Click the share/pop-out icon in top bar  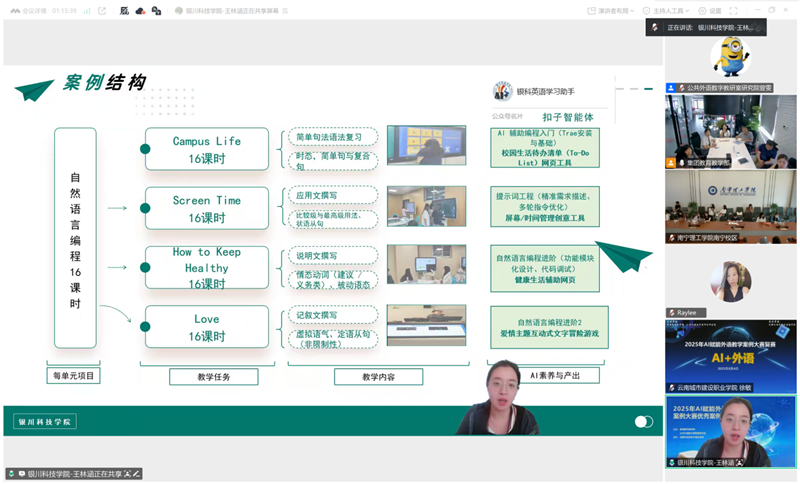tap(103, 10)
